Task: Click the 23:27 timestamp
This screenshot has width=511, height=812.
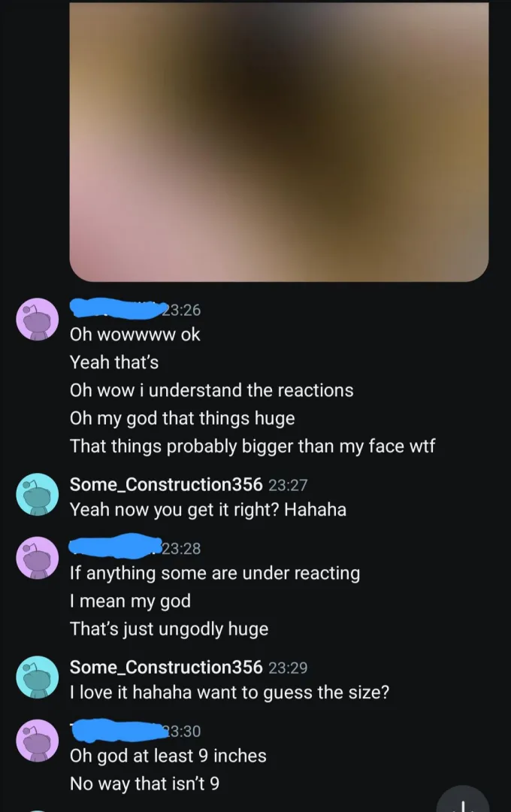Action: click(x=288, y=485)
